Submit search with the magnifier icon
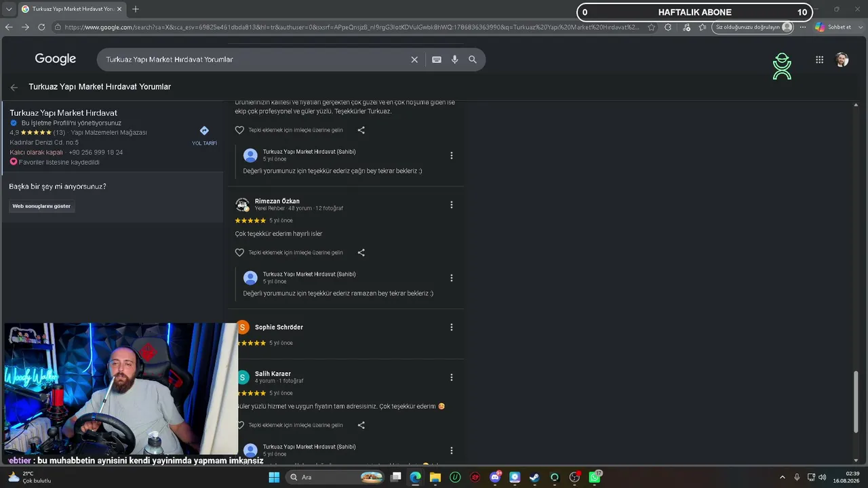Viewport: 868px width, 488px height. pyautogui.click(x=473, y=60)
